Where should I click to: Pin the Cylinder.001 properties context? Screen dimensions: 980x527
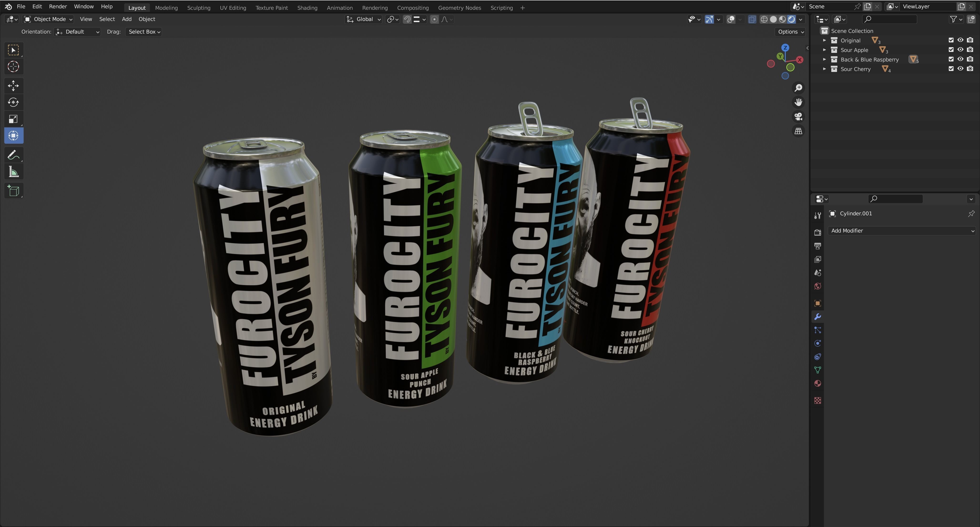point(971,213)
